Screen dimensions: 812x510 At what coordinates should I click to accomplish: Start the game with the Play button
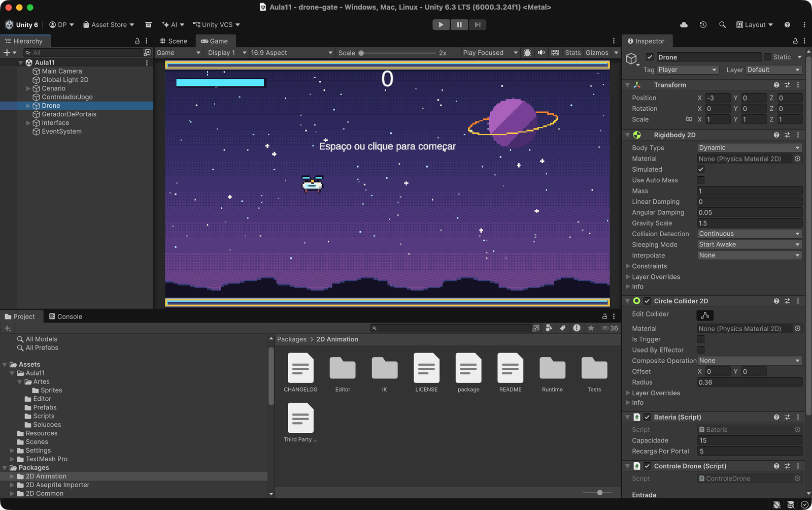point(441,24)
